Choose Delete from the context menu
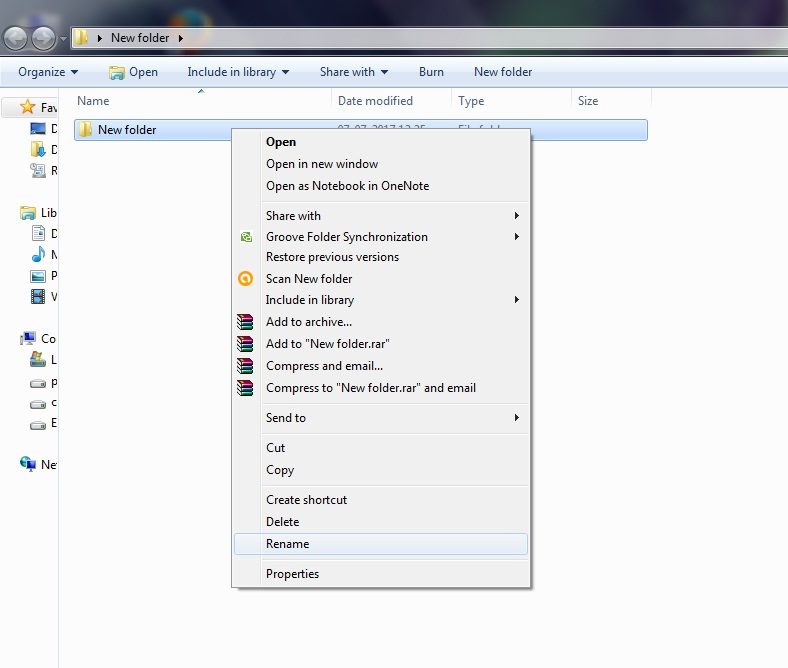Viewport: 788px width, 668px height. click(x=282, y=522)
